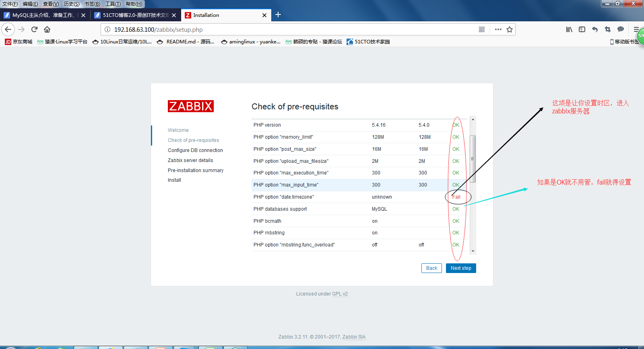Click the Check of pre-requisites heading
The width and height of the screenshot is (644, 349).
click(x=295, y=107)
